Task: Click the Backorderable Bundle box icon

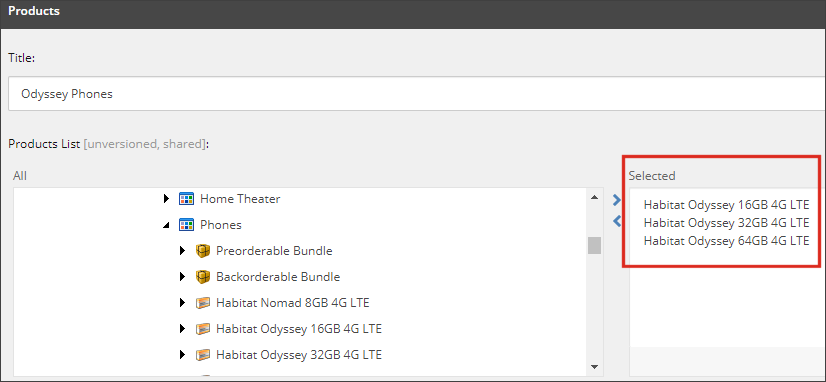Action: 203,277
